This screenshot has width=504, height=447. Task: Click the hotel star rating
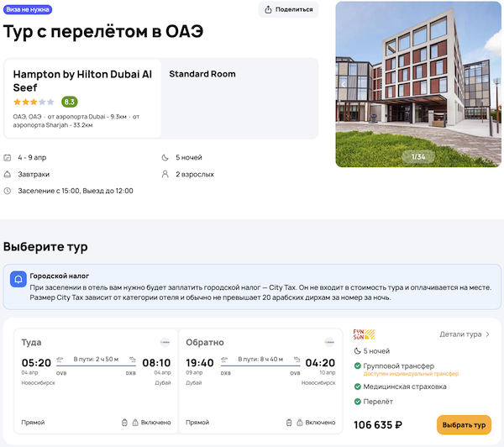tap(34, 102)
